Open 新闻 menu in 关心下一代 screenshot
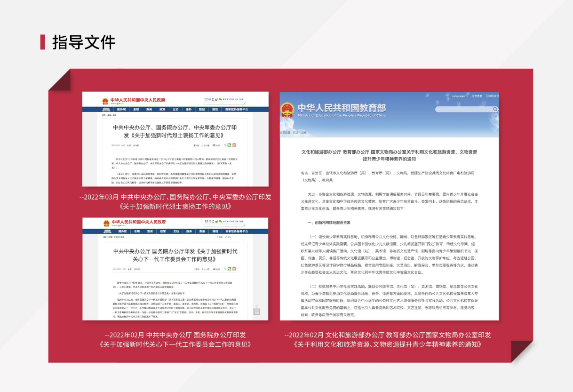The width and height of the screenshot is (573, 392). [149, 231]
